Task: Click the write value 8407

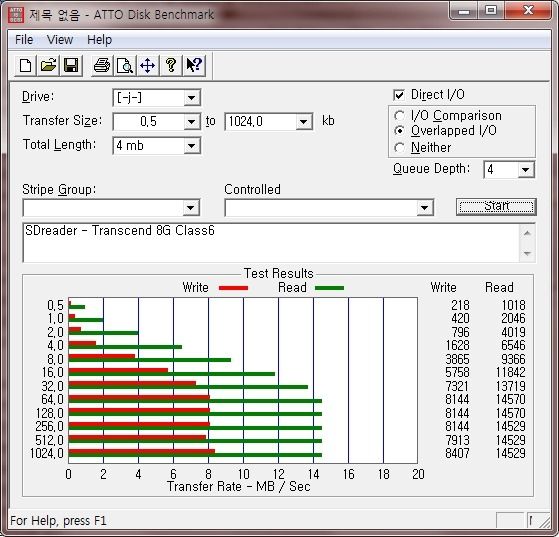Action: click(457, 454)
